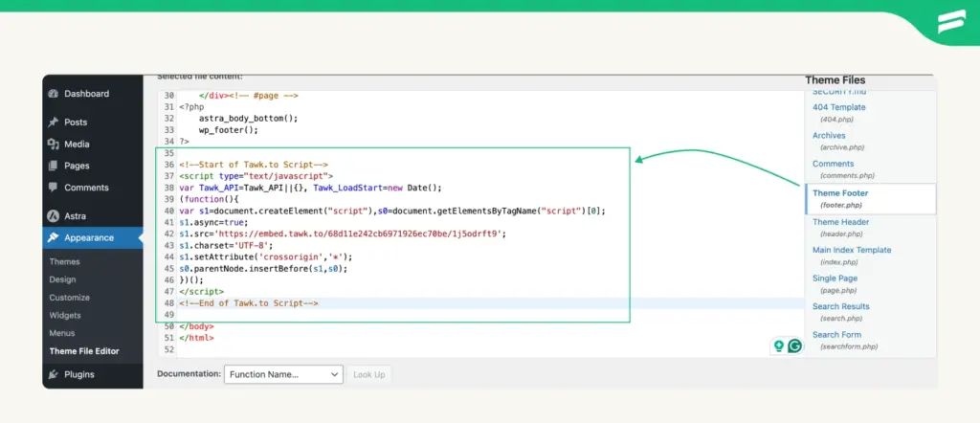
Task: Click the var Tawk_API code line
Action: click(x=310, y=189)
